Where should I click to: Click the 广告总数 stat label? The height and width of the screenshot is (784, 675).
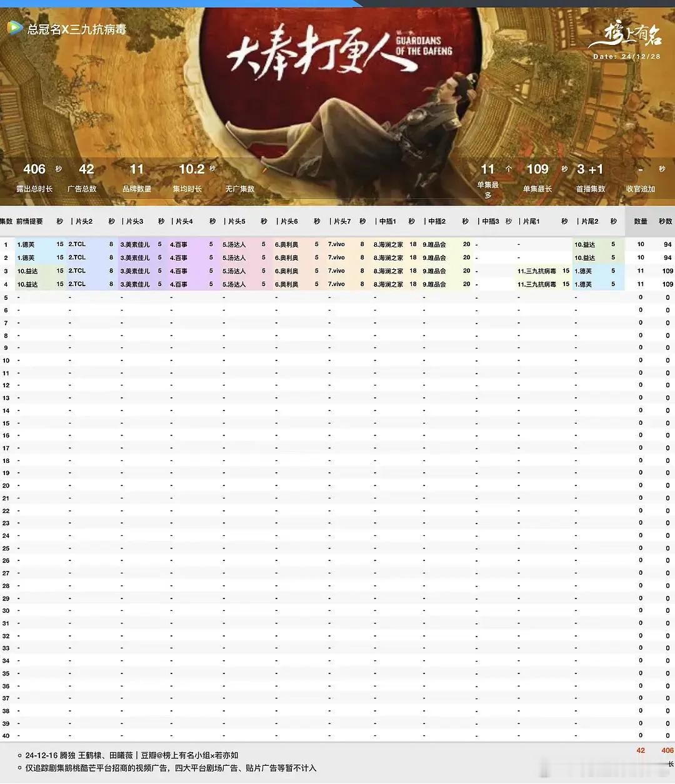(82, 189)
